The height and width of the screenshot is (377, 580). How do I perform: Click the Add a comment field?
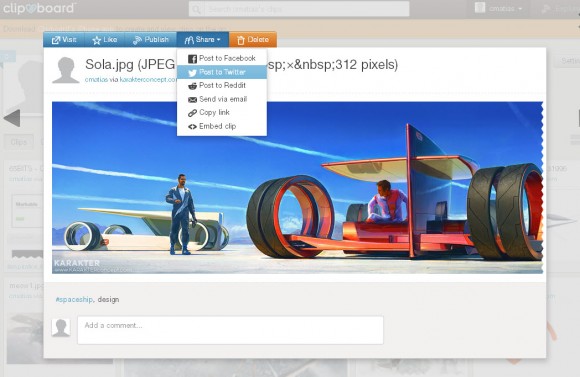coord(230,330)
